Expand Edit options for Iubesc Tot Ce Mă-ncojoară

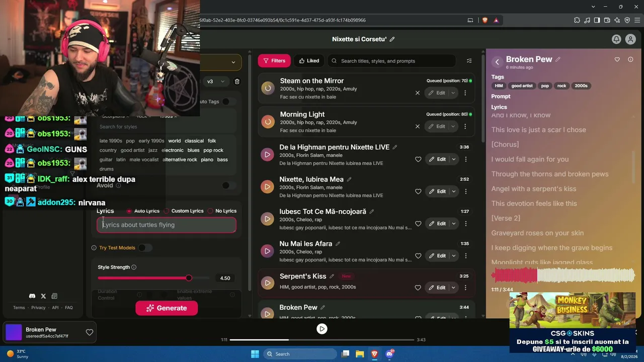point(454,224)
